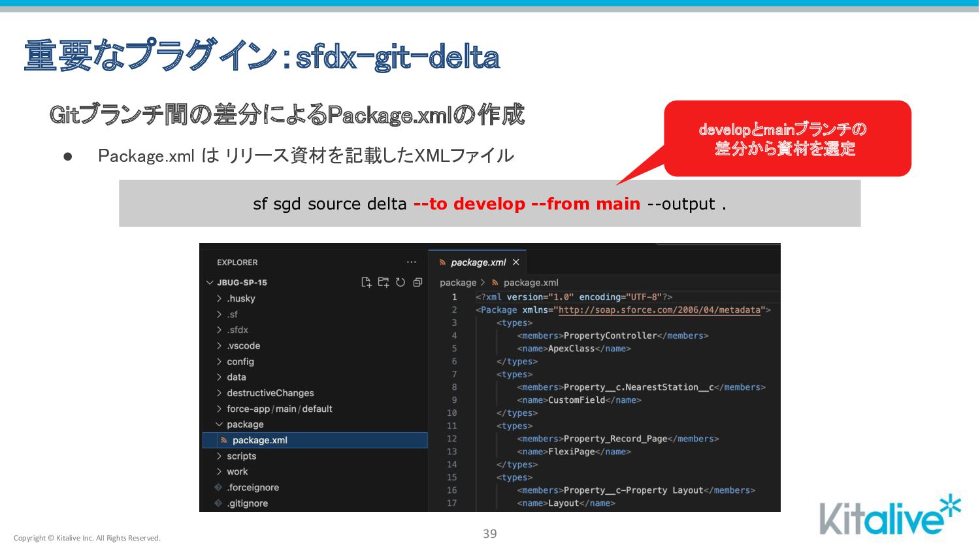The width and height of the screenshot is (980, 551).
Task: Expand the .husky folder
Action: (220, 298)
